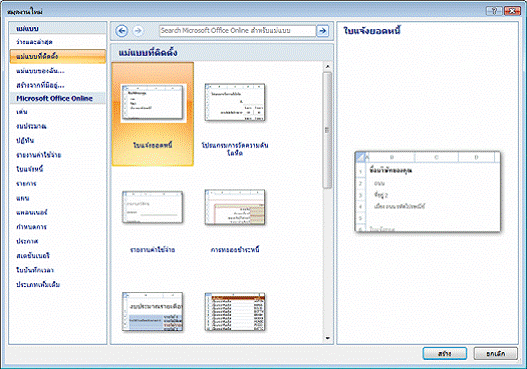The image size is (527, 369).
Task: Select แม่แบบที่ติดตั้ง category in sidebar
Action: click(x=58, y=56)
